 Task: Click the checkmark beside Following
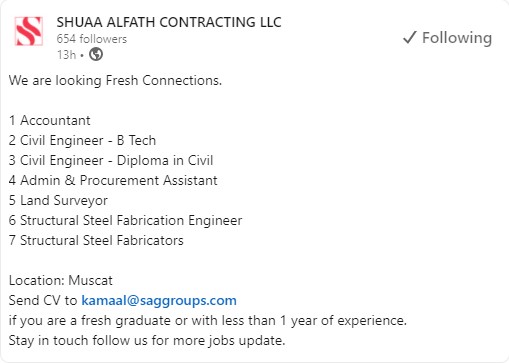410,37
